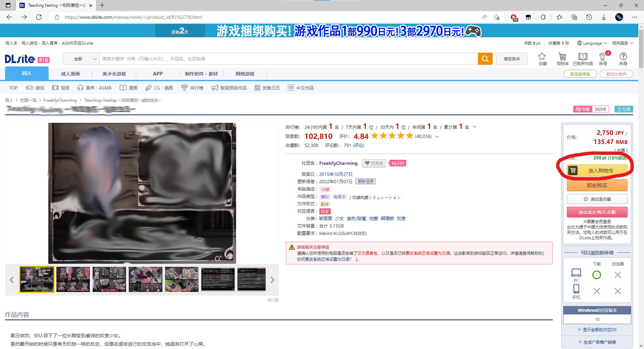Expand the rating details chevron
Viewport: 644px width, 349px height.
click(x=437, y=137)
